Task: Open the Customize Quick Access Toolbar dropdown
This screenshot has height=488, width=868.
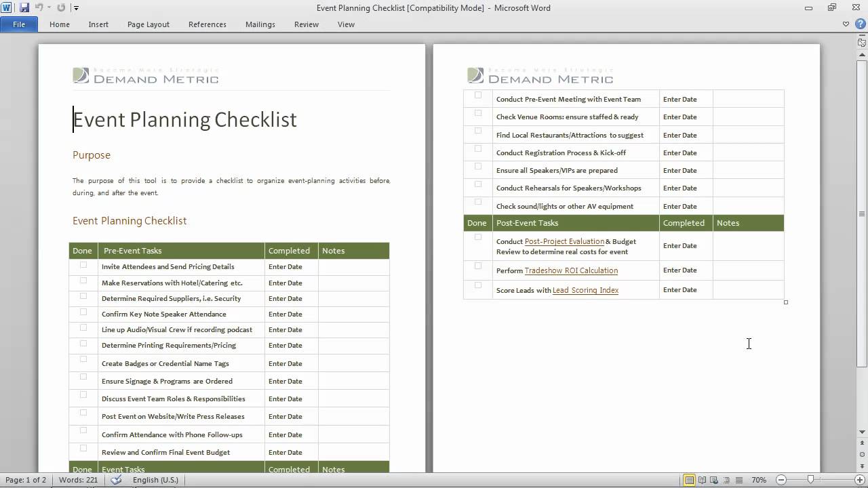Action: [76, 8]
